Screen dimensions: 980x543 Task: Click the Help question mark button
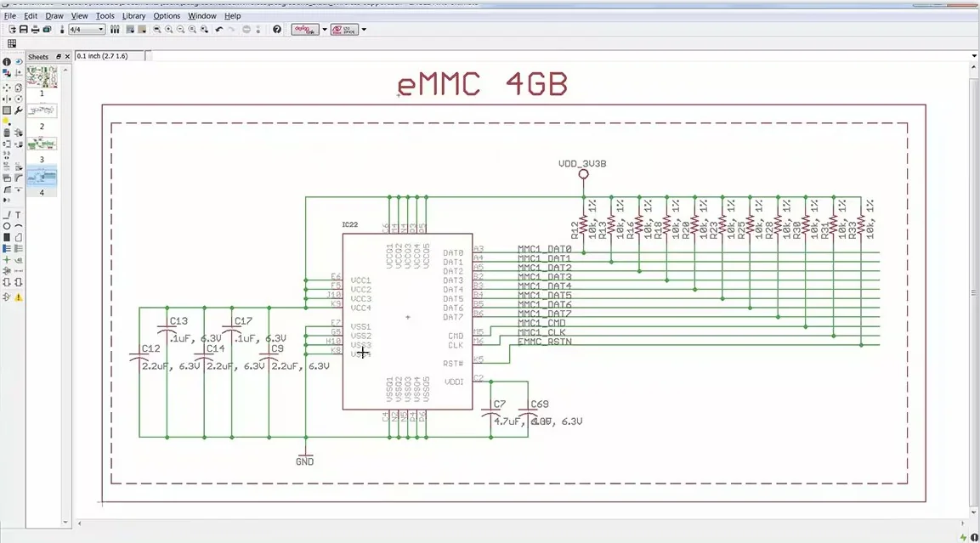pos(276,29)
